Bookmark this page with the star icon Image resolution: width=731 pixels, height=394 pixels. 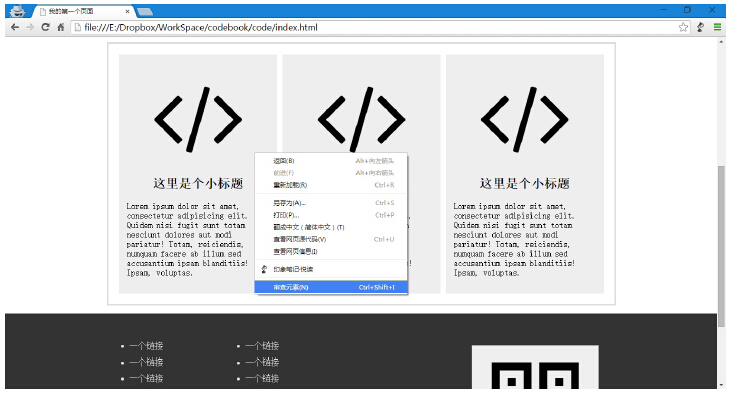tap(683, 28)
